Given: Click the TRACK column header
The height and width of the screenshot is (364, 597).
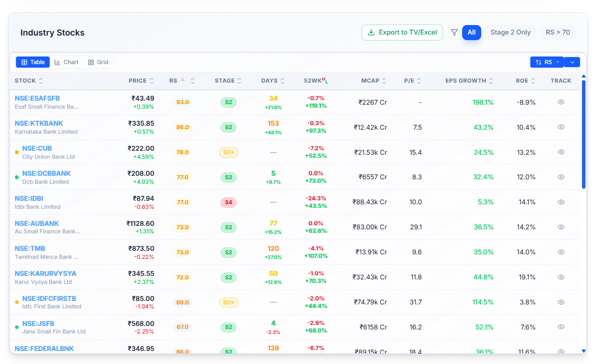Looking at the screenshot, I should 561,81.
